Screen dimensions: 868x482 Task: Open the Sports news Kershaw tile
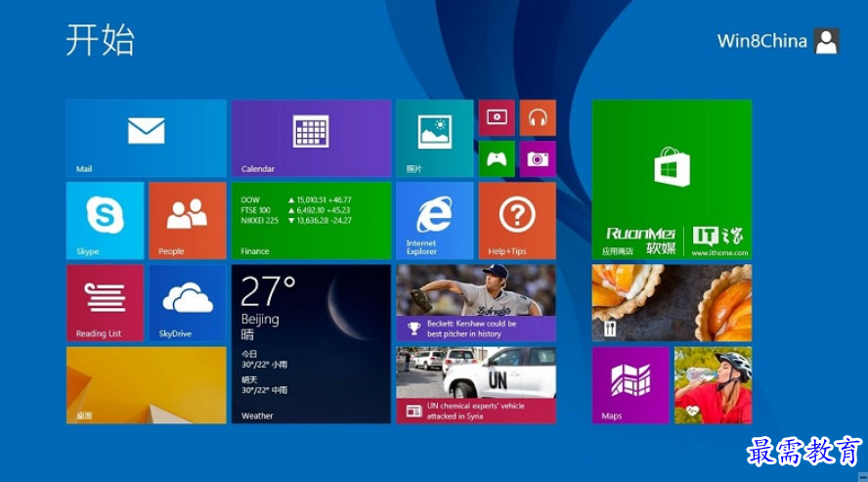[x=476, y=303]
